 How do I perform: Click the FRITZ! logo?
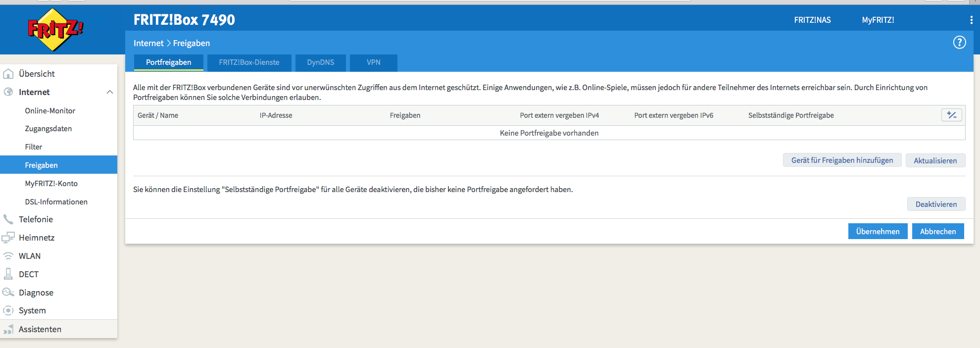(55, 30)
